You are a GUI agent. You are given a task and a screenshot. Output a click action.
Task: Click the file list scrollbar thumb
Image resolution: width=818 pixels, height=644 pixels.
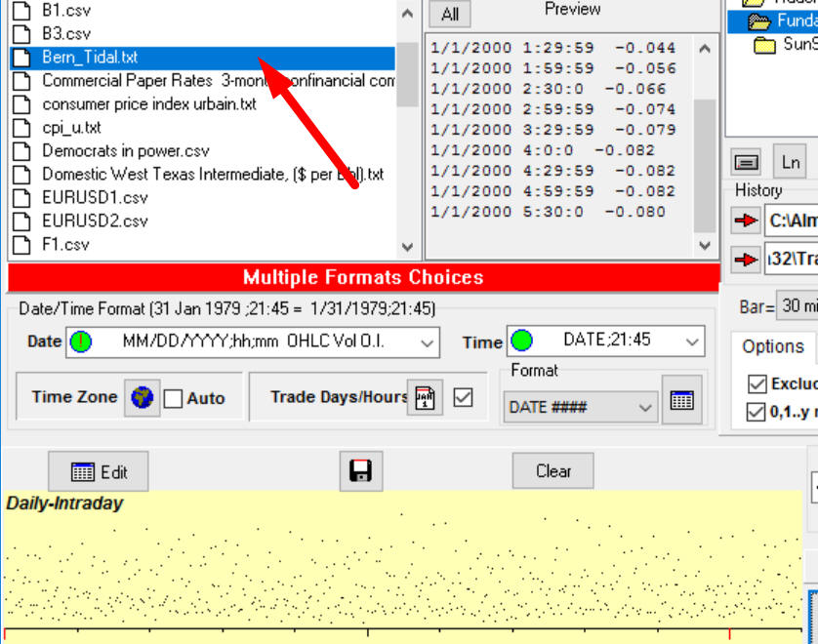(407, 74)
